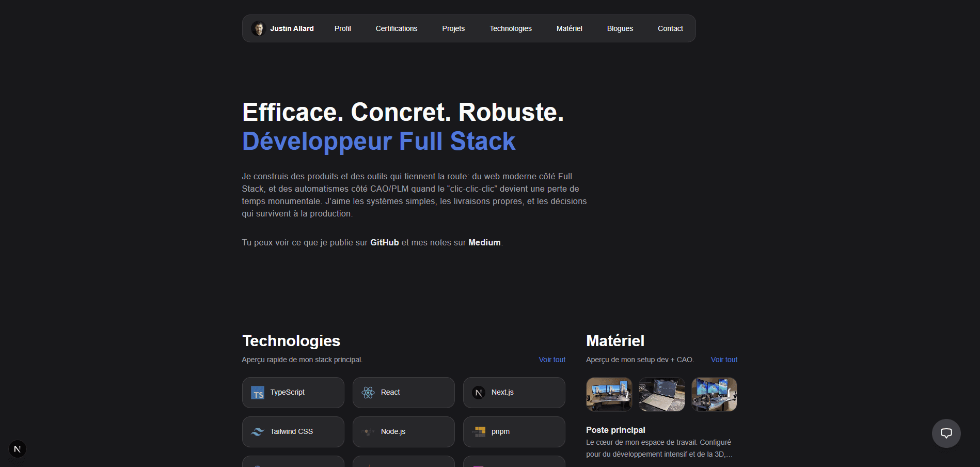The height and width of the screenshot is (467, 980).
Task: Open the Certifications nav item
Action: 396,28
